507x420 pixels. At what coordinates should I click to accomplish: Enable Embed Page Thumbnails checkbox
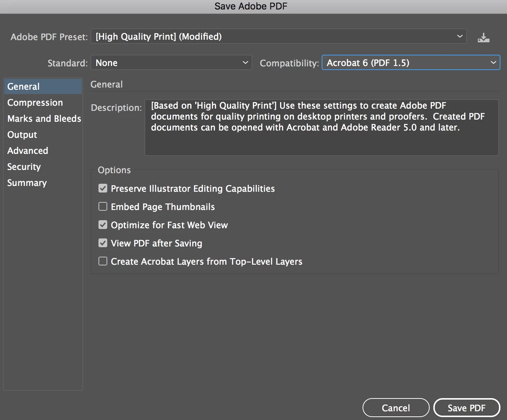(x=103, y=207)
